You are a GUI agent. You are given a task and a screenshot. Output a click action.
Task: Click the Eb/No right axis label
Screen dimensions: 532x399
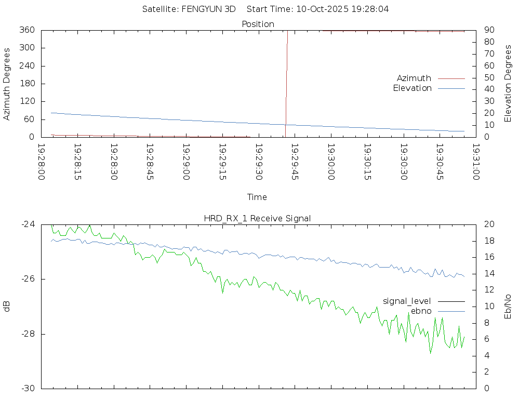coord(508,307)
